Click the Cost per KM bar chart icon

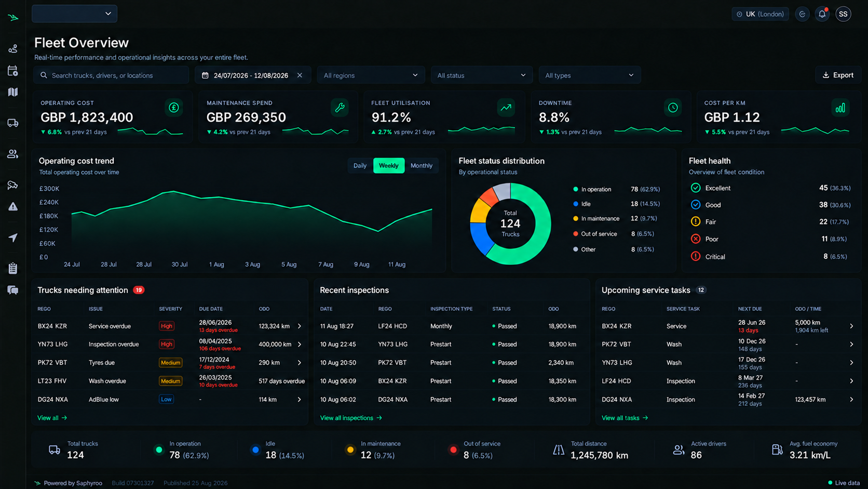tap(840, 108)
